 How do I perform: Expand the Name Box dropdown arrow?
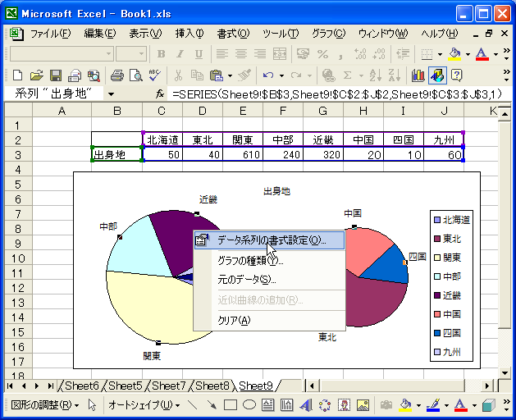click(x=111, y=94)
